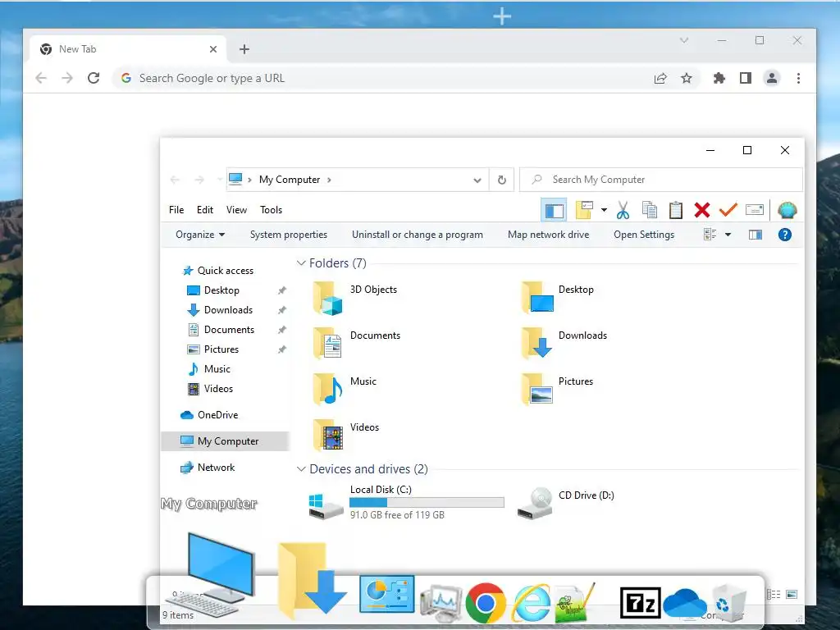
Task: Toggle the navigation pane toolbar button
Action: pos(554,210)
